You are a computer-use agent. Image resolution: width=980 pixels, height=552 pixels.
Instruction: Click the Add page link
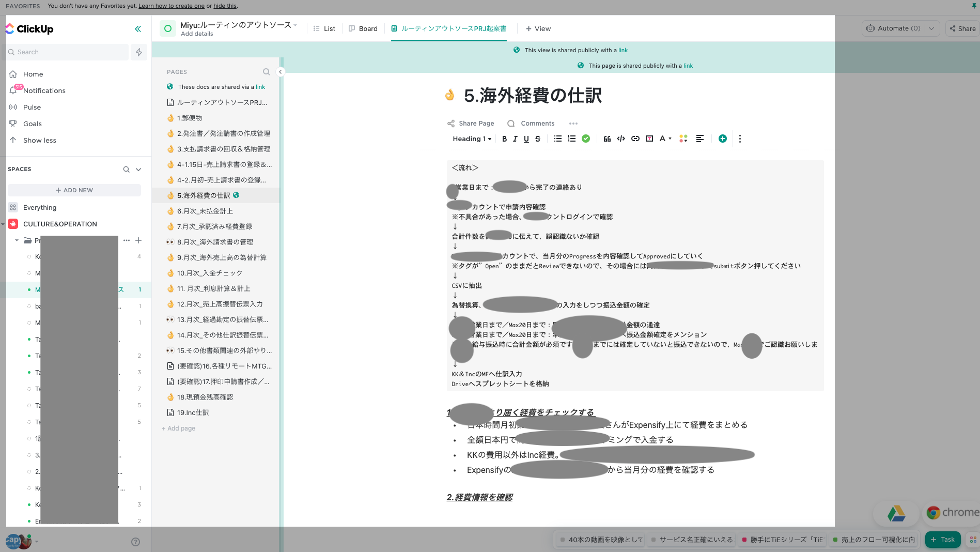[x=179, y=428]
